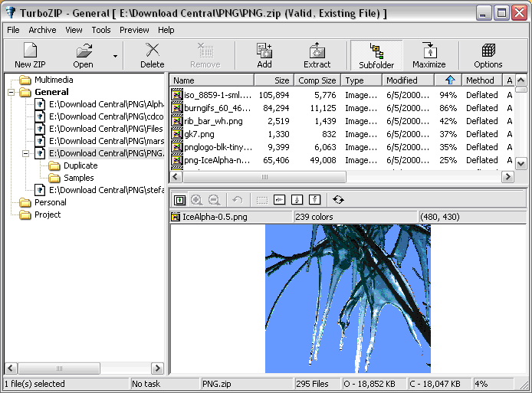Click the Delete toolbar button
Image resolution: width=532 pixels, height=393 pixels.
153,55
